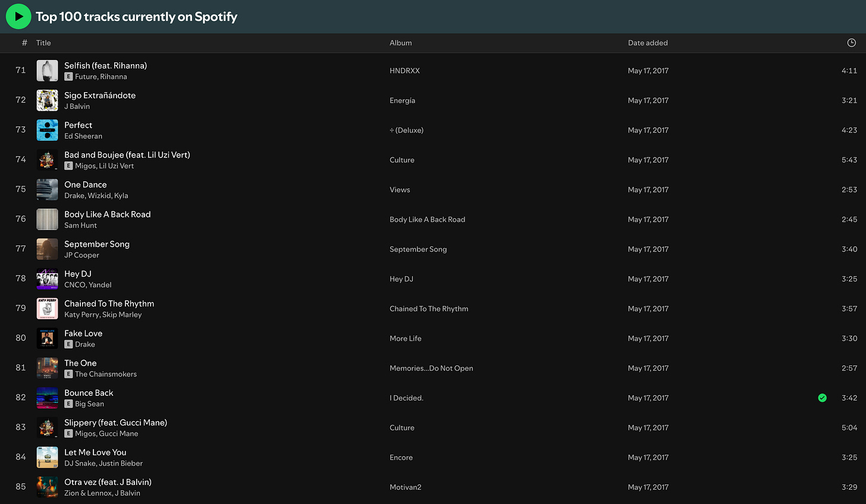Open the Migos, Lil Uzi Vert artist link

104,166
